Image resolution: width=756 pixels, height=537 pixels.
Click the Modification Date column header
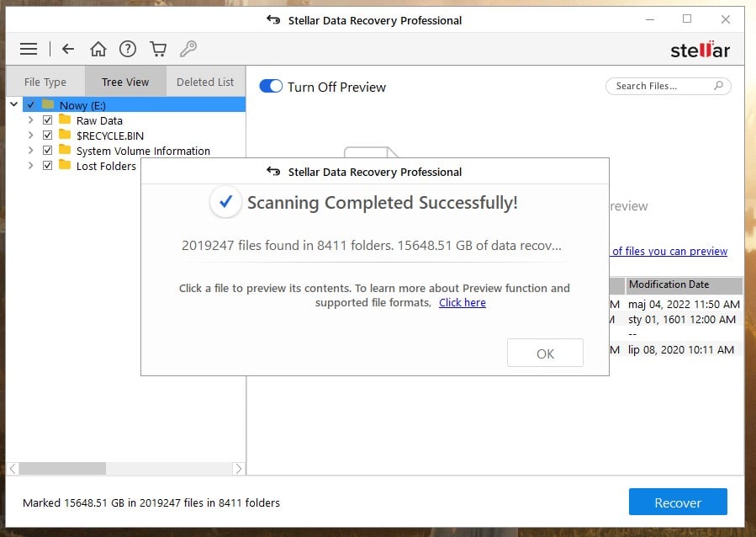684,284
